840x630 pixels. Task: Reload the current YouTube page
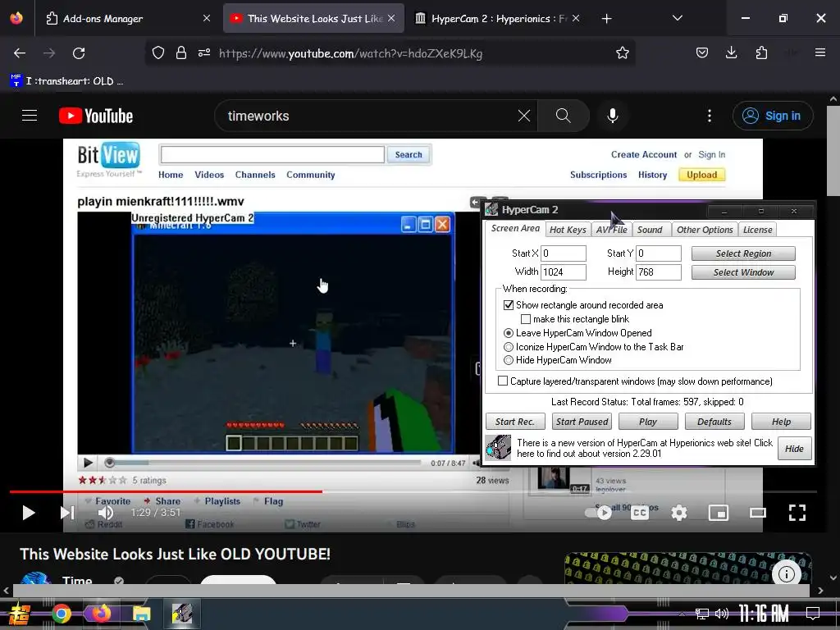[x=79, y=53]
